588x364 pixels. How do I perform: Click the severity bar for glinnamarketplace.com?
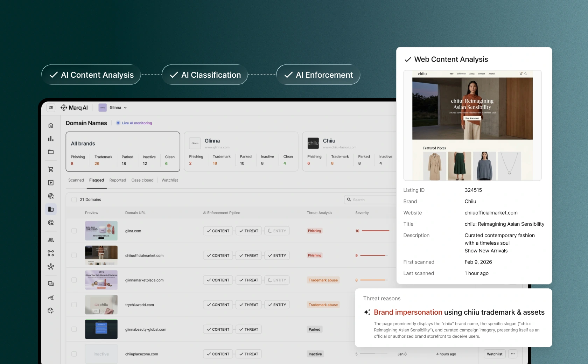pyautogui.click(x=373, y=280)
